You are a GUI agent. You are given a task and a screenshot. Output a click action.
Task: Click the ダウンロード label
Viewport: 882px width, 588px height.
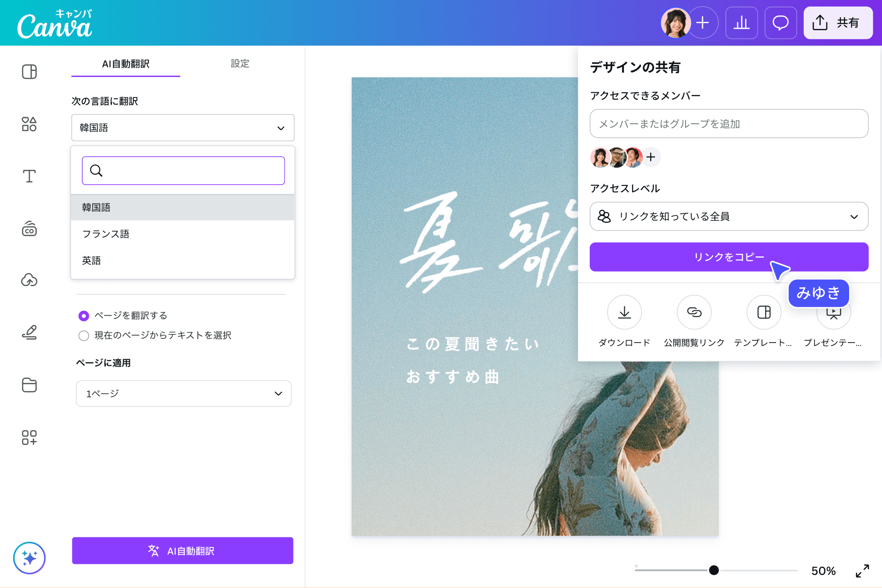click(624, 343)
